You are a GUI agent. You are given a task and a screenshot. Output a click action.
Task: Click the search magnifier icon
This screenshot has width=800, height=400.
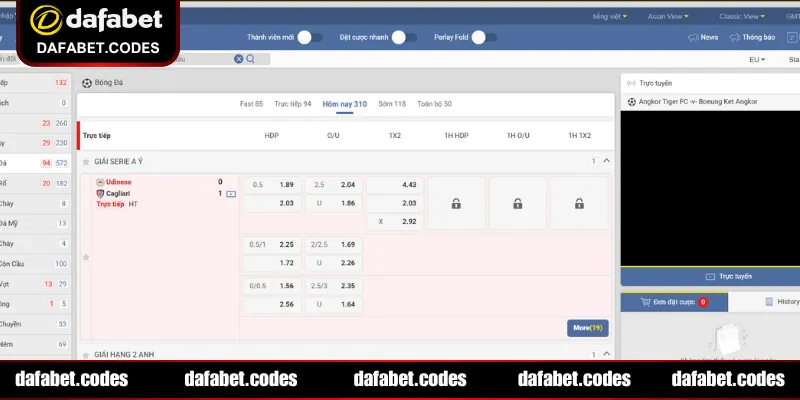(x=251, y=59)
